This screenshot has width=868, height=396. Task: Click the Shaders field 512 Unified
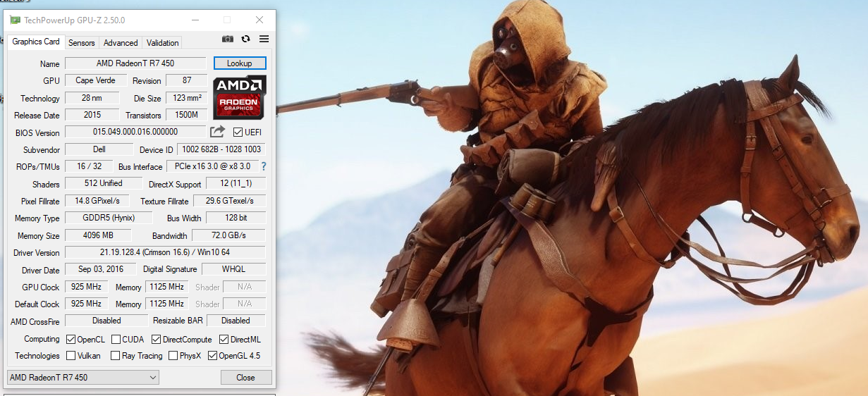[103, 183]
